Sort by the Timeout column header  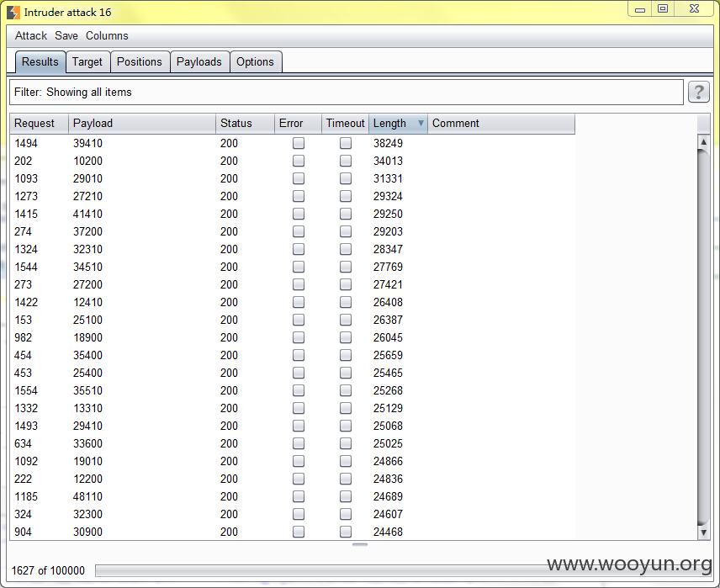(x=346, y=124)
